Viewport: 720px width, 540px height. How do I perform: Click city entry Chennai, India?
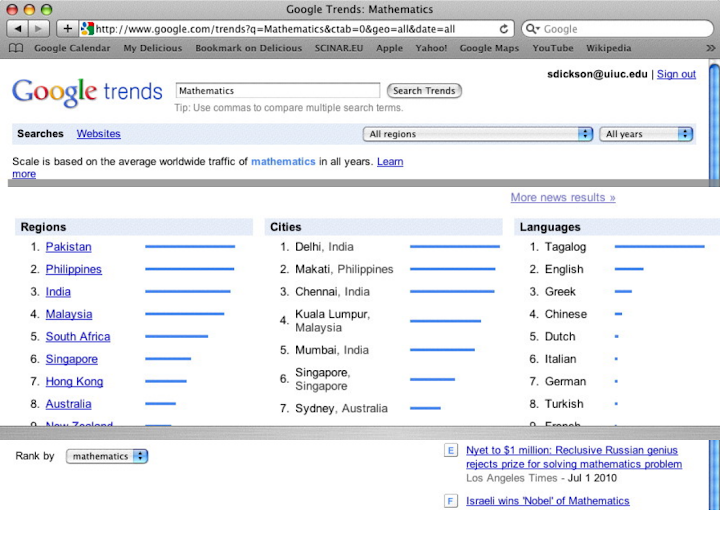(332, 292)
